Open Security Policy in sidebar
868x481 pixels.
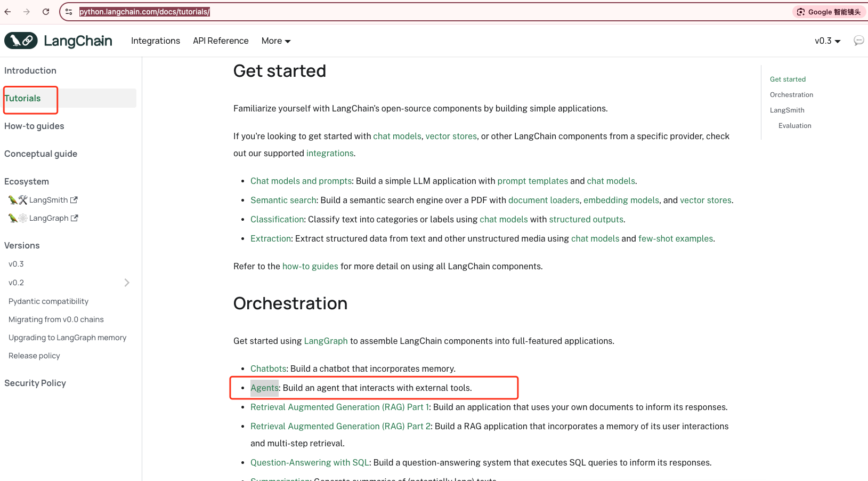[35, 383]
